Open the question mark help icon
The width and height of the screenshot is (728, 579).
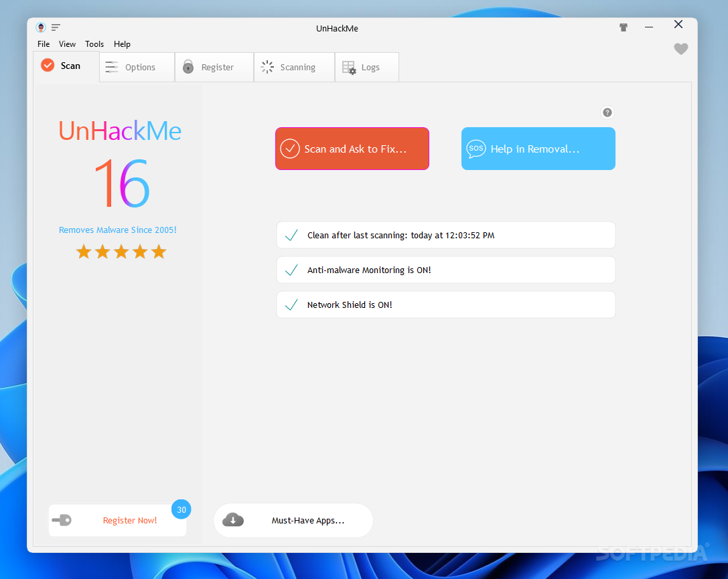607,112
